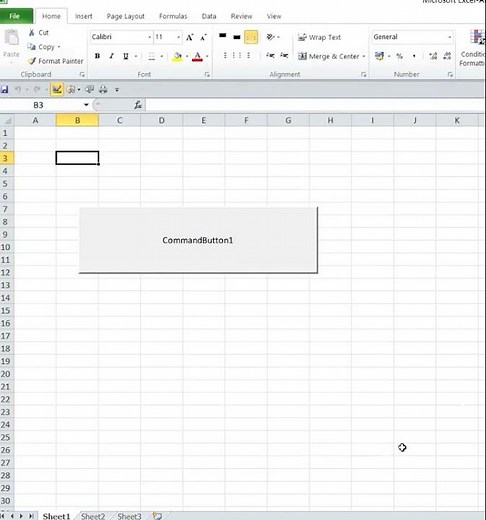Redo the last undone action
The height and width of the screenshot is (520, 486).
[x=37, y=89]
